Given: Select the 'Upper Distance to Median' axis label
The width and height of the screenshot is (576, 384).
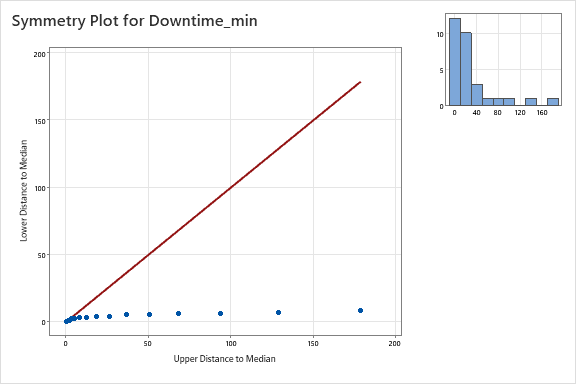Looking at the screenshot, I should [x=224, y=359].
